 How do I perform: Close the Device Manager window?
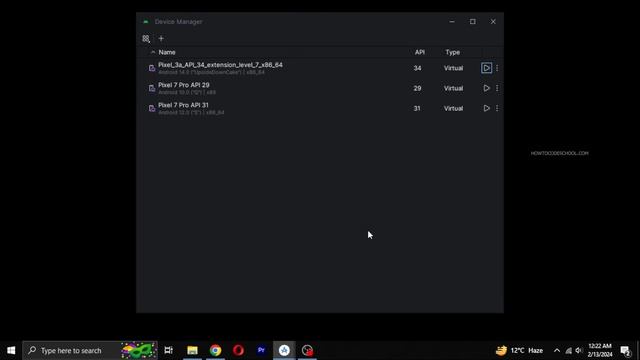click(493, 22)
